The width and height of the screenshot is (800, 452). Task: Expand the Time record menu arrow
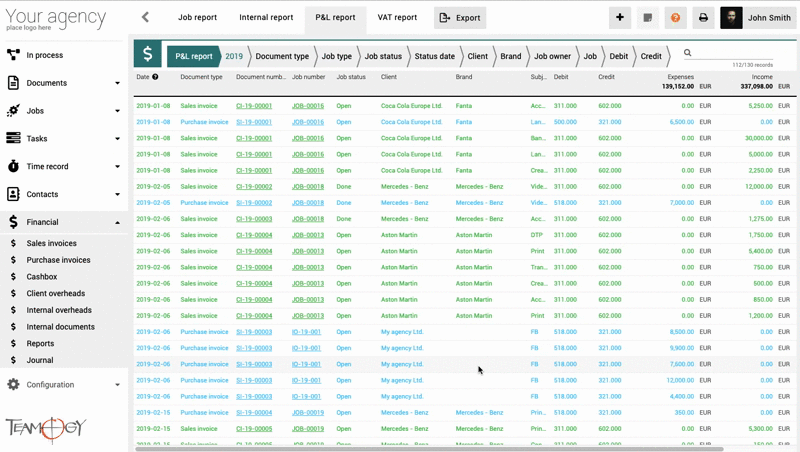[x=117, y=166]
